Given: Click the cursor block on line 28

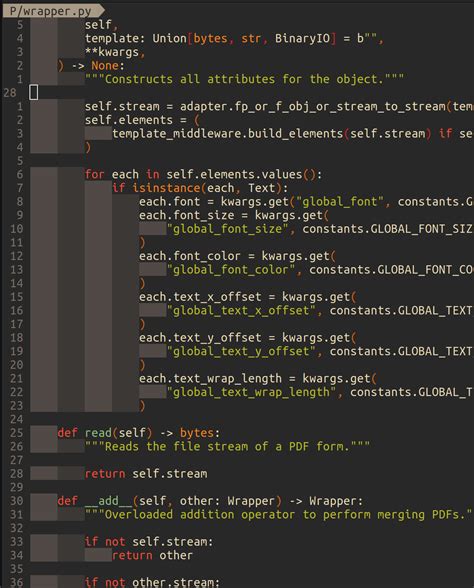Looking at the screenshot, I should 34,92.
